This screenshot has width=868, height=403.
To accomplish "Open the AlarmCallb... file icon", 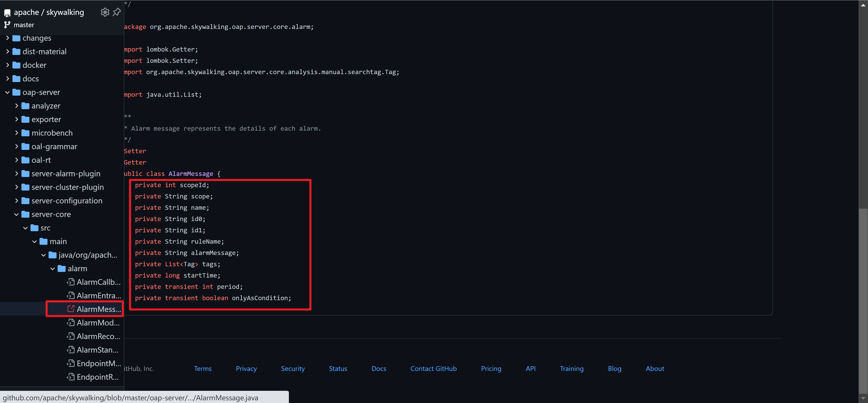I will [x=71, y=282].
